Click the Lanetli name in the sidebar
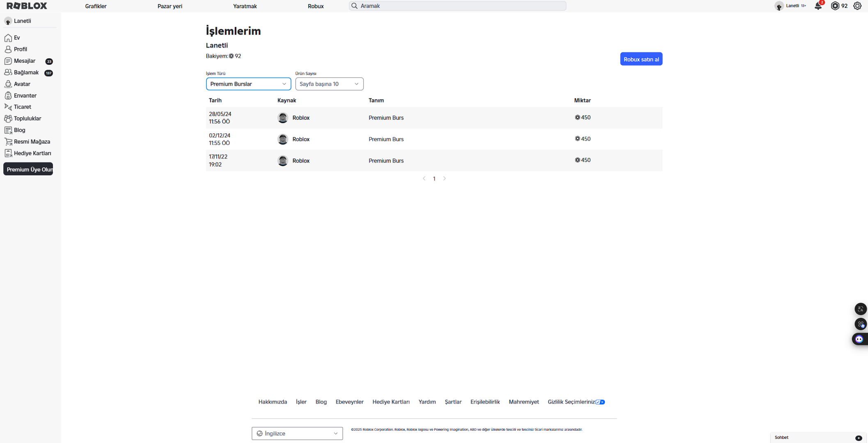868x443 pixels. (x=23, y=21)
